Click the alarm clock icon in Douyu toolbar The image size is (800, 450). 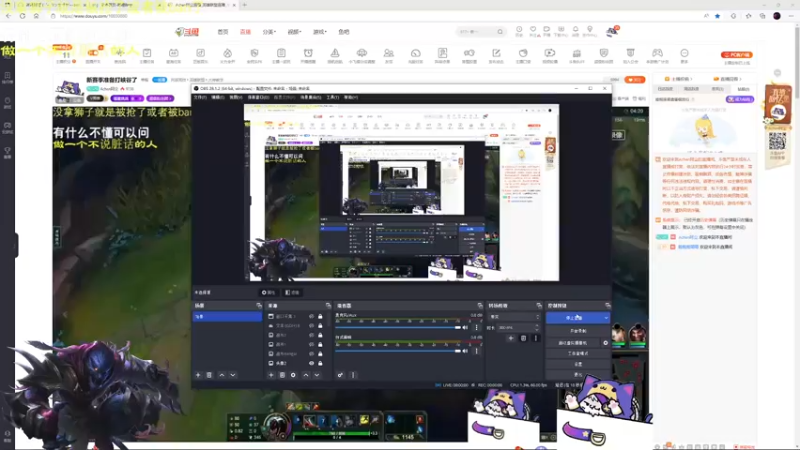coord(308,55)
